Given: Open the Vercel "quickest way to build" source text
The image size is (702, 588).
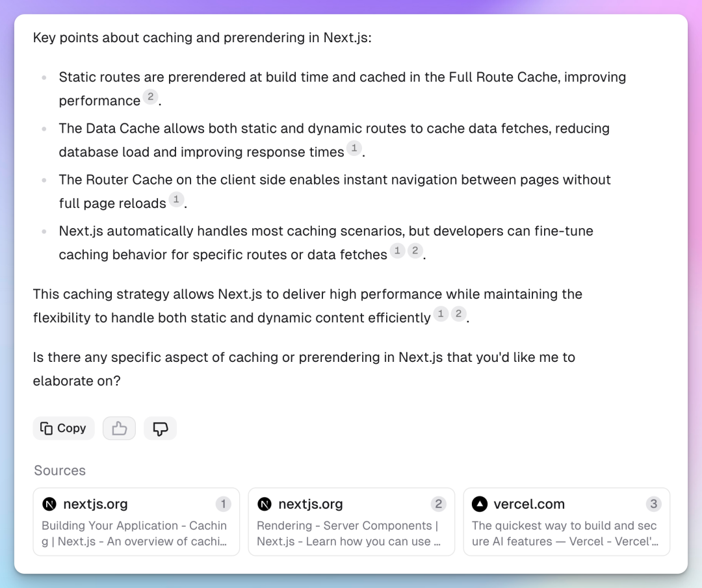Looking at the screenshot, I should pos(564,533).
